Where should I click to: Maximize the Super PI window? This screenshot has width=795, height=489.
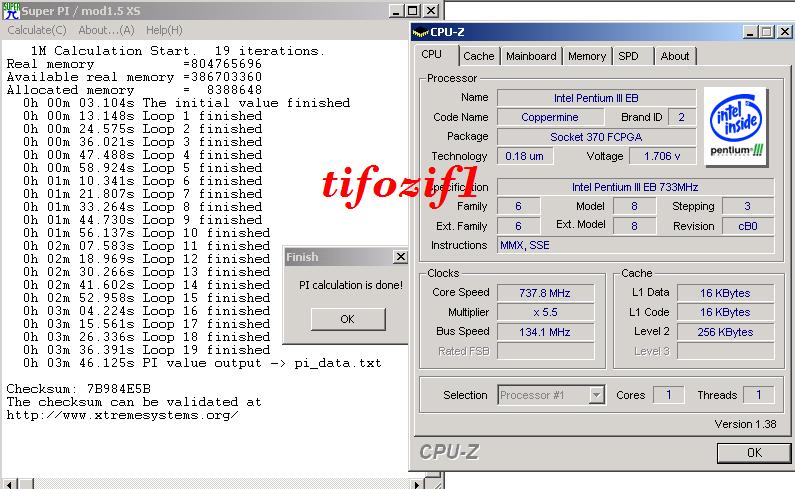(x=413, y=11)
